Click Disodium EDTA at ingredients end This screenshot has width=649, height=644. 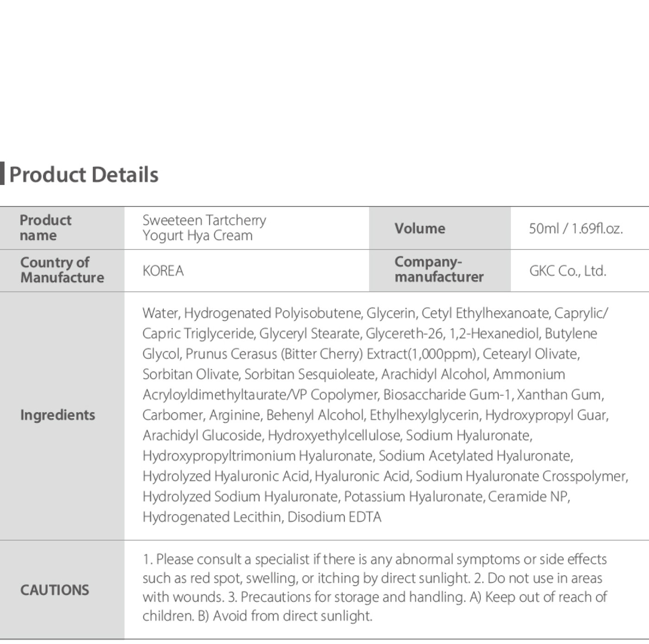pyautogui.click(x=334, y=517)
